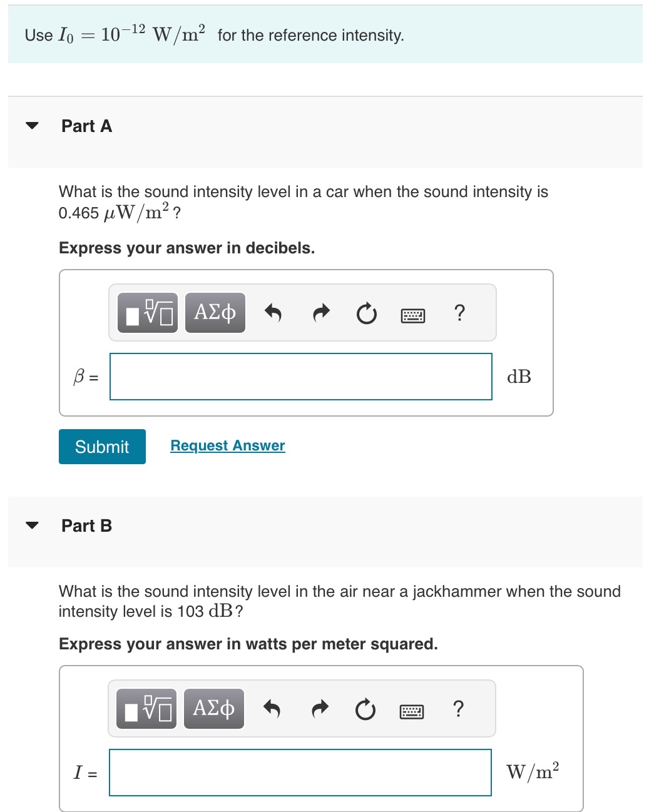Click the Request Answer link
Screen dimensions: 659x812
click(x=227, y=445)
